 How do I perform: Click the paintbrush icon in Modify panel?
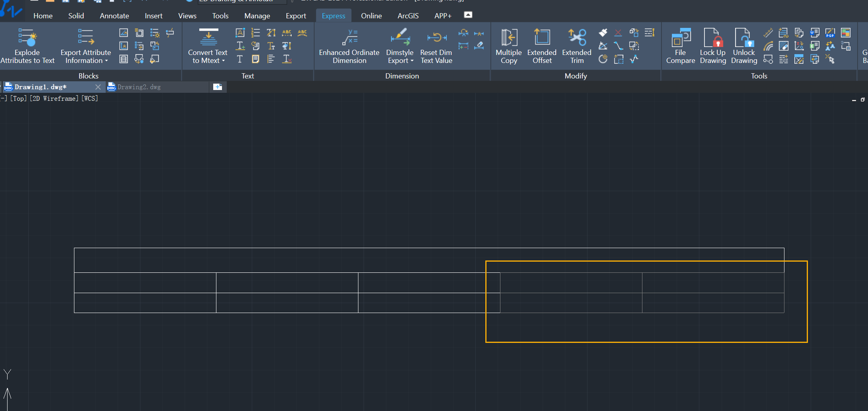click(603, 33)
